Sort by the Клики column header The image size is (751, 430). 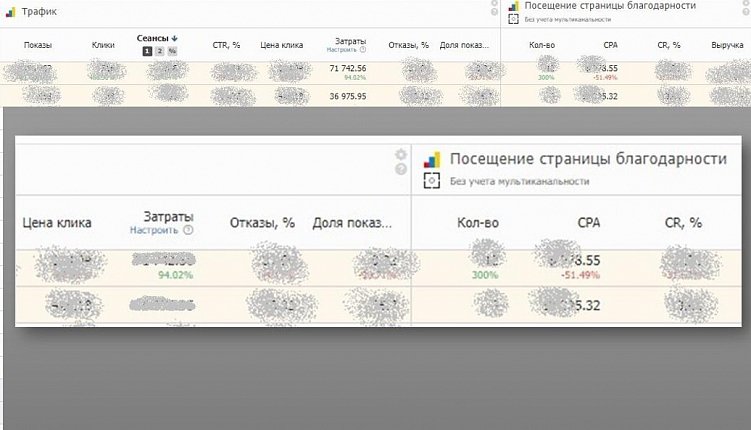(x=103, y=45)
